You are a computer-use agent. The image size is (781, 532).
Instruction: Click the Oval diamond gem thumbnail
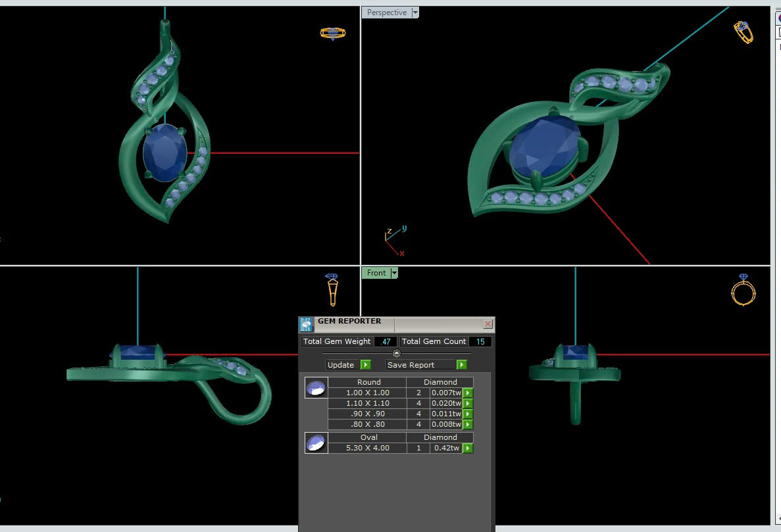coord(316,443)
